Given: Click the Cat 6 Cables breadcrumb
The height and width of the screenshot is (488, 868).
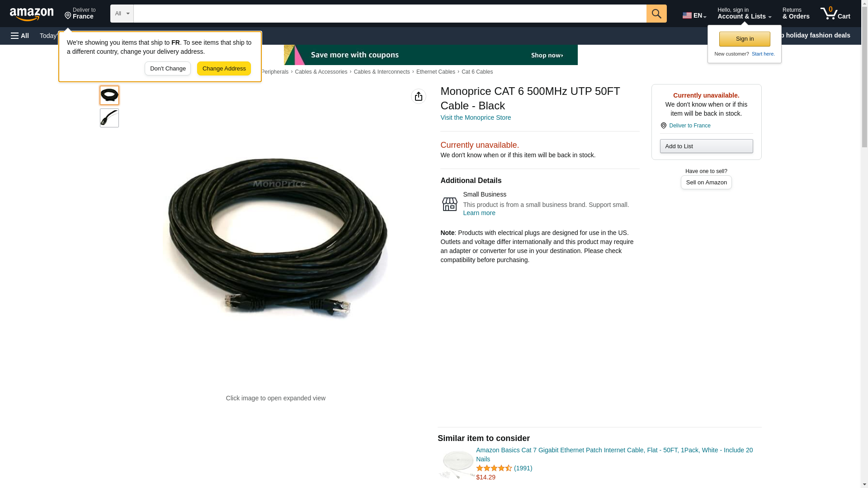Looking at the screenshot, I should pos(477,72).
